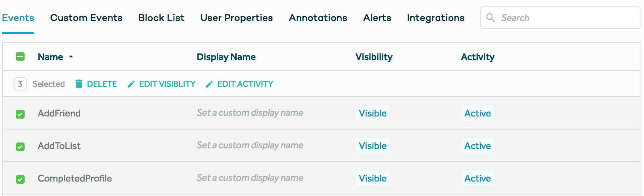The width and height of the screenshot is (644, 196).
Task: Click the search magnifier icon
Action: click(x=490, y=18)
